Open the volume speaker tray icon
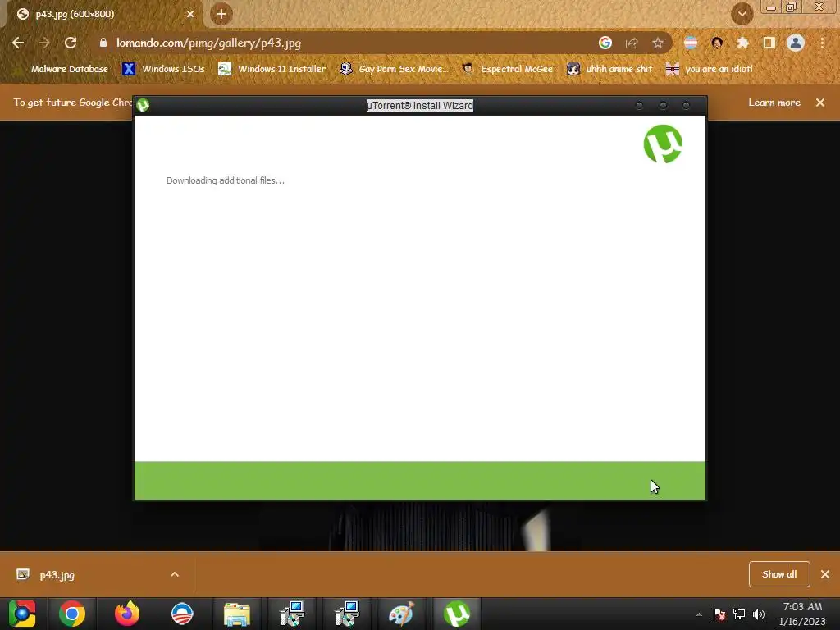The width and height of the screenshot is (840, 630). click(x=759, y=614)
